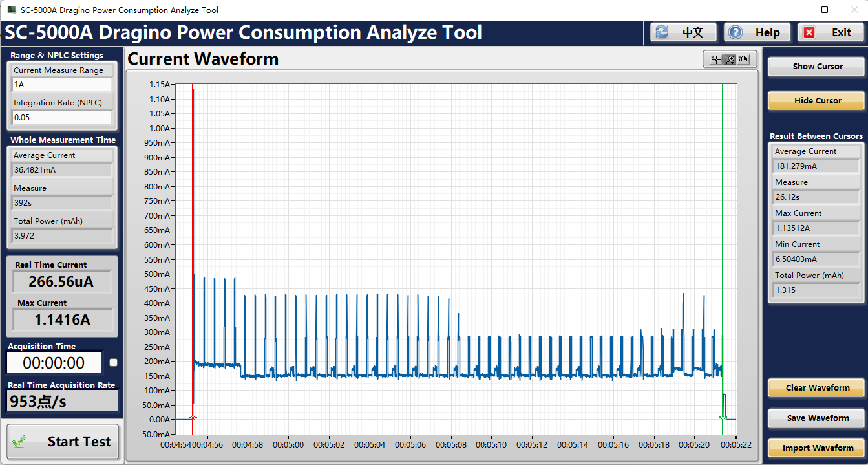Open the Help button
Image resolution: width=868 pixels, height=465 pixels.
pyautogui.click(x=758, y=32)
